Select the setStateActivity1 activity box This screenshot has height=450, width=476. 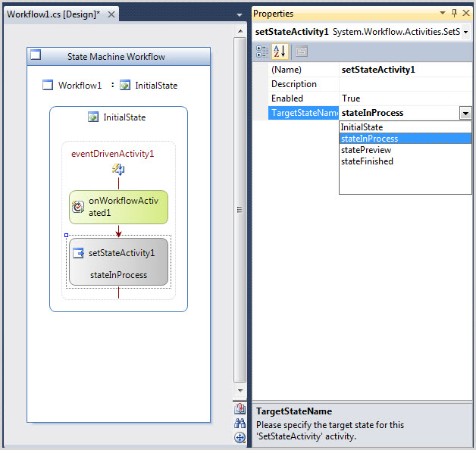click(x=118, y=261)
